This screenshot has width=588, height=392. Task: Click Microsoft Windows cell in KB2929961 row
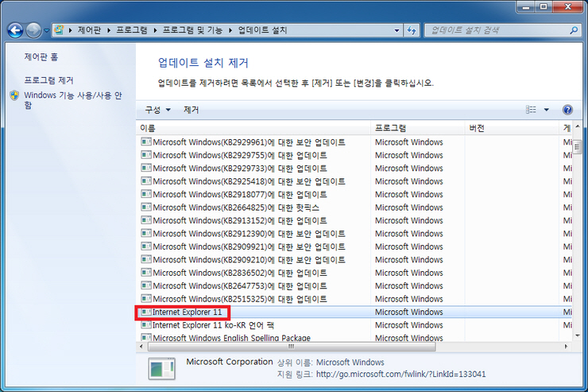[409, 142]
